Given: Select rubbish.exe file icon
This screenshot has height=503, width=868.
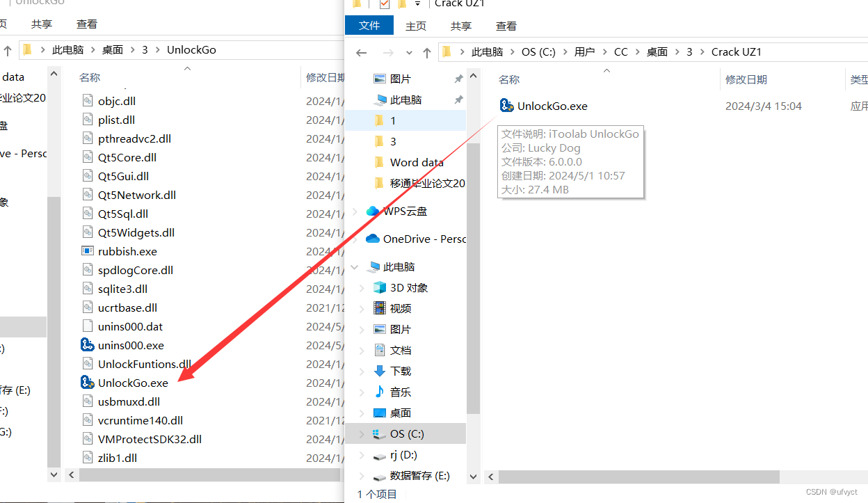Looking at the screenshot, I should pyautogui.click(x=88, y=251).
